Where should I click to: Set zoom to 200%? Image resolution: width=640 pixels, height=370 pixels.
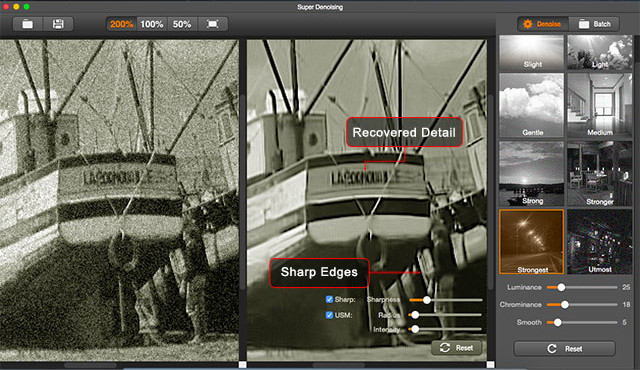[121, 24]
